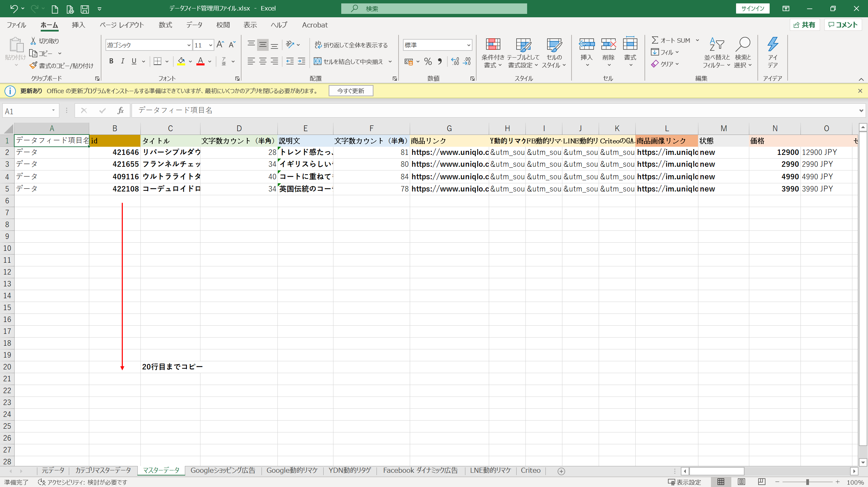Click the Comma style icon
Image resolution: width=868 pixels, height=487 pixels.
[x=440, y=61]
